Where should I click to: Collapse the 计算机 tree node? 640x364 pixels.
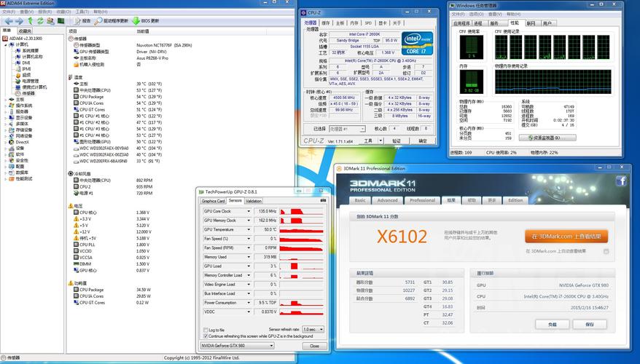point(6,44)
